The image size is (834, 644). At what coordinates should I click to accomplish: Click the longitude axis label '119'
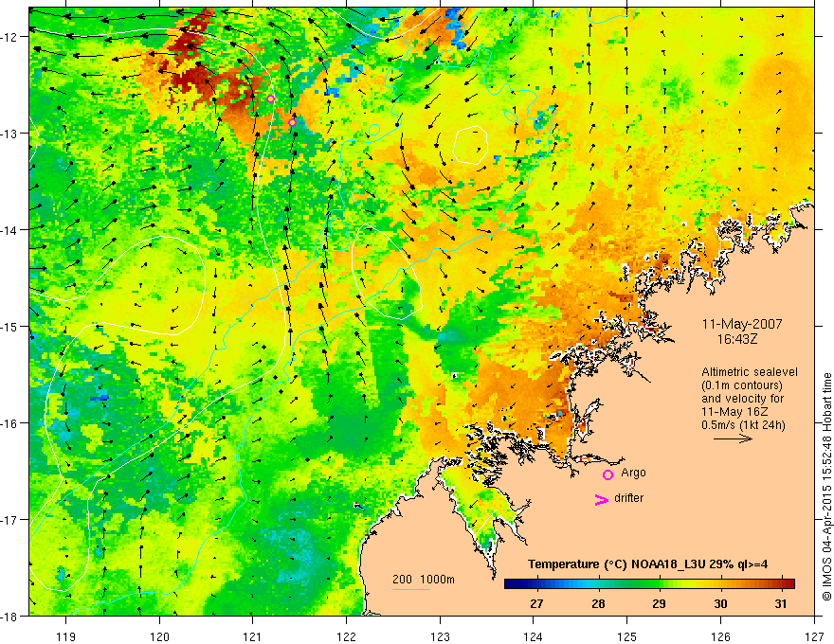coord(66,636)
